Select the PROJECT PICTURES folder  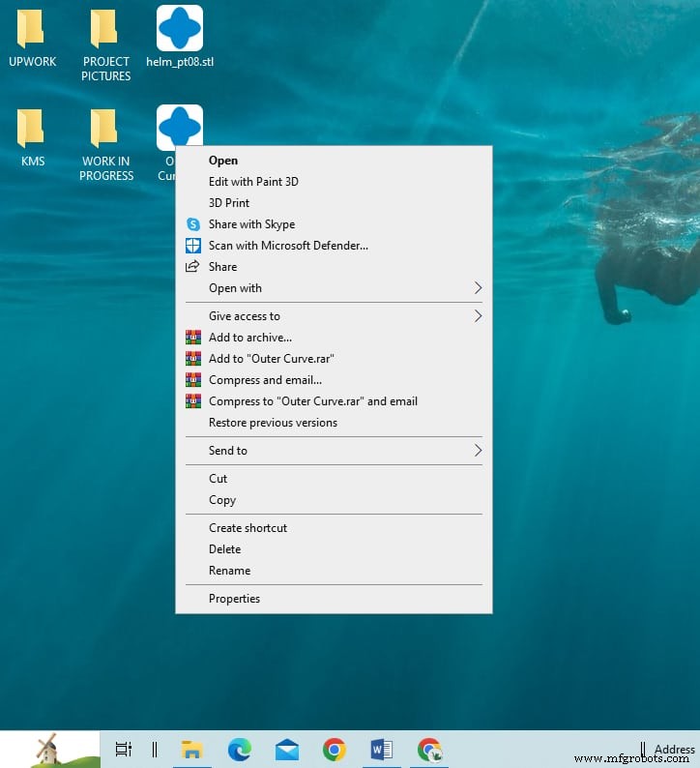[105, 45]
